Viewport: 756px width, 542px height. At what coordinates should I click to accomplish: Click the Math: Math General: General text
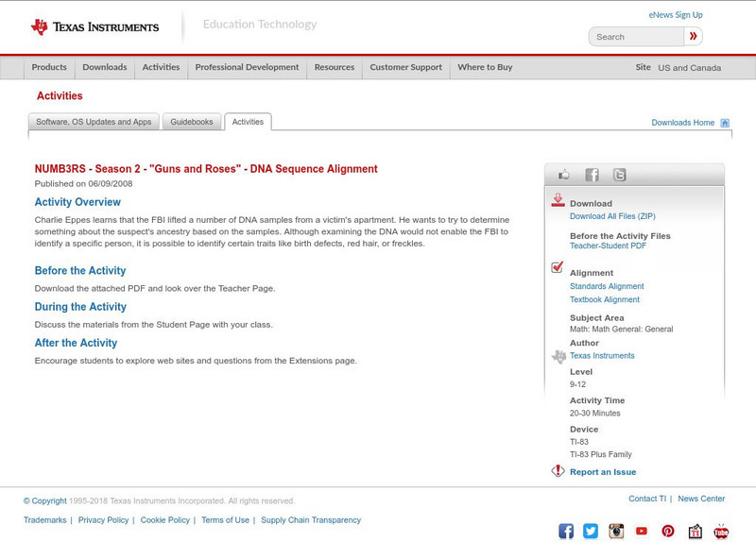click(622, 329)
